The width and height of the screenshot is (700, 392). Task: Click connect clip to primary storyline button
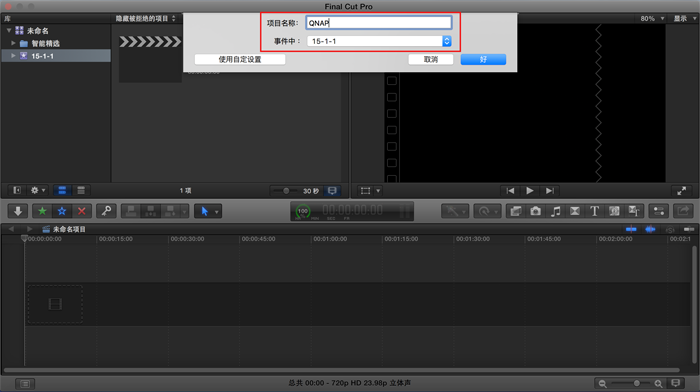tap(131, 211)
